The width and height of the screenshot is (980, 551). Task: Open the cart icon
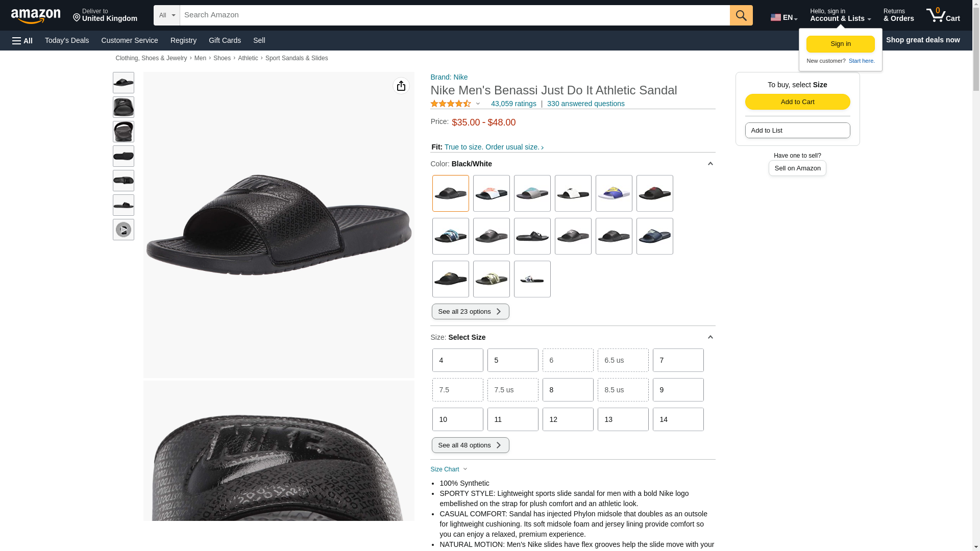tap(943, 15)
